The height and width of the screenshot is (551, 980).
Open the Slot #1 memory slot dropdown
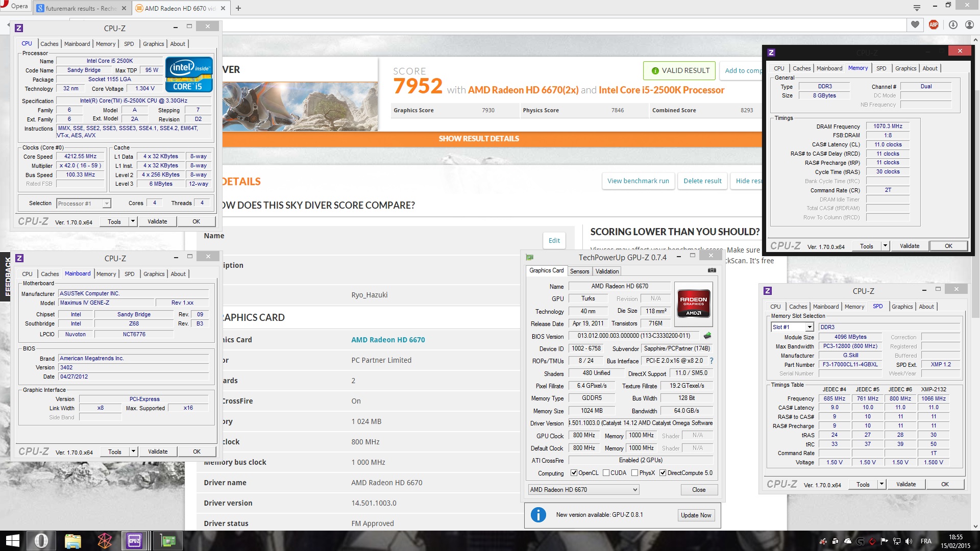pos(792,327)
